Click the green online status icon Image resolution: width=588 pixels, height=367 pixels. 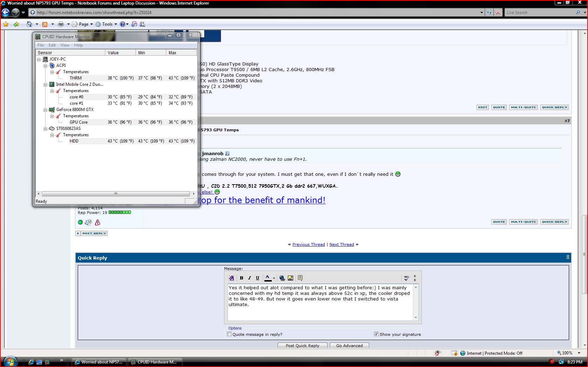click(80, 222)
